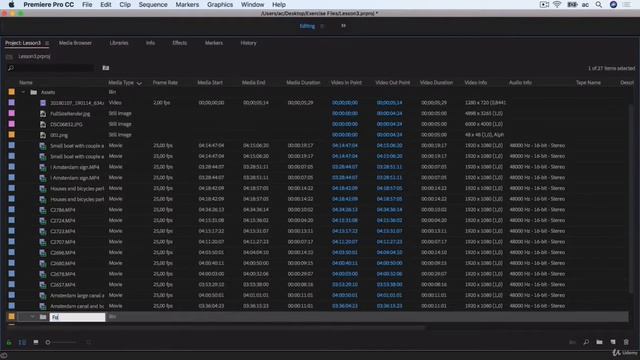This screenshot has width=640, height=360.
Task: Click the workspace overflow chevrons icon
Action: click(344, 26)
